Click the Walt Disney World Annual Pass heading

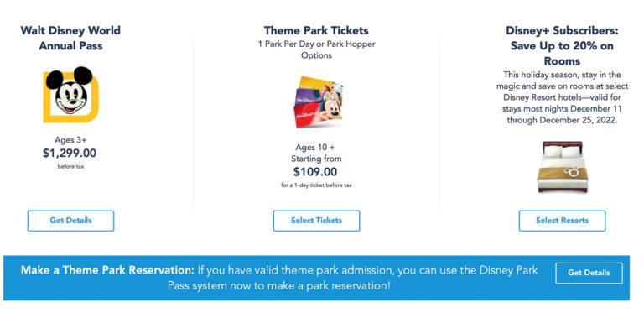[70, 38]
